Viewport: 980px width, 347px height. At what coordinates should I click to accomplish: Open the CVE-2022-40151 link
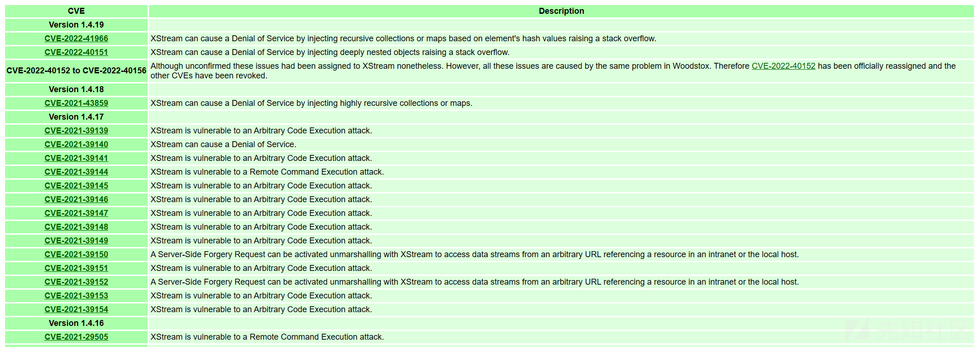point(76,52)
